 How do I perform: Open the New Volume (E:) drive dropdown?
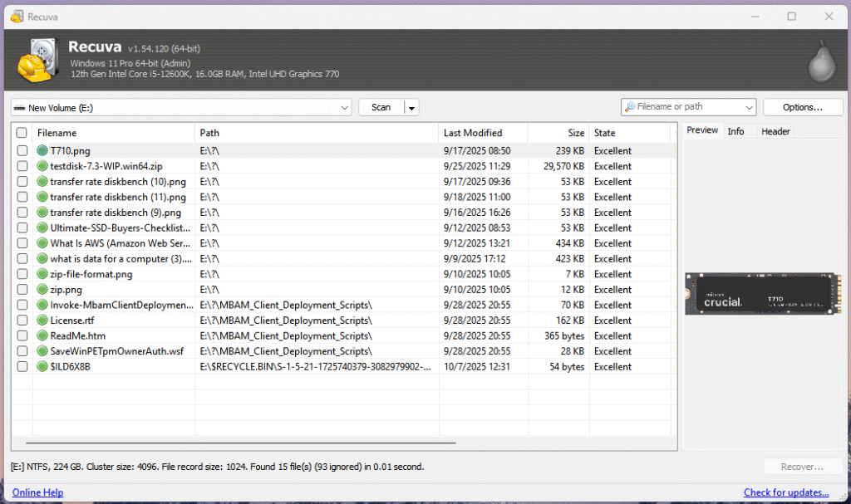coord(345,107)
